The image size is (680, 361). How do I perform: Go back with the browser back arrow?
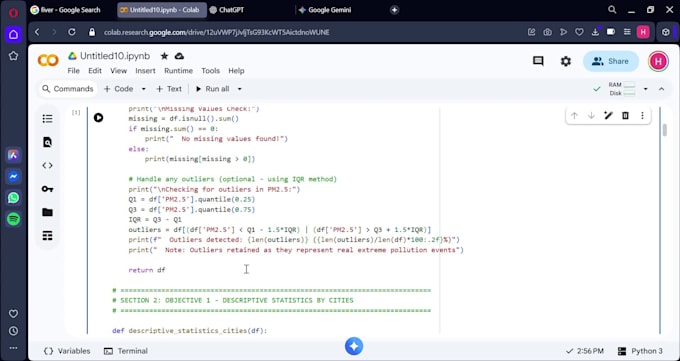37,32
